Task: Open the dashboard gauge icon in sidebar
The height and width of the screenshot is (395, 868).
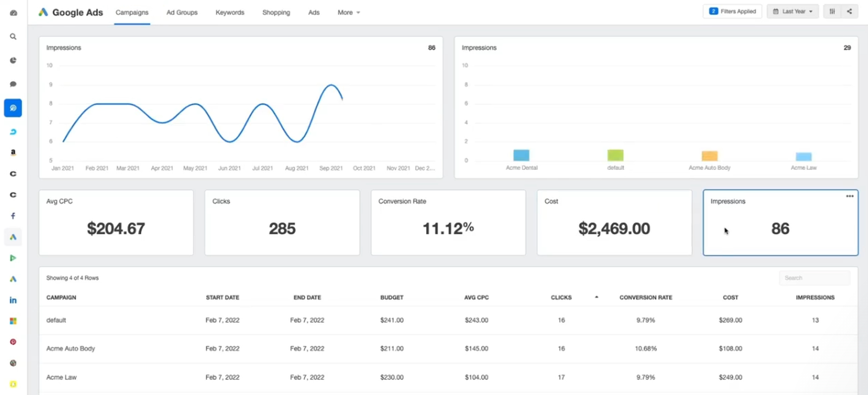Action: [x=13, y=13]
